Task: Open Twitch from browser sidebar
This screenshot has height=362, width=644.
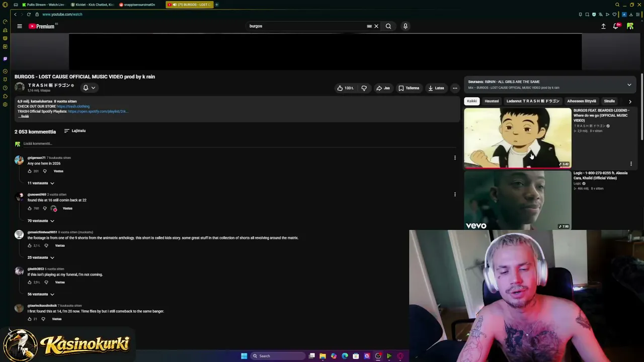Action: point(5,59)
